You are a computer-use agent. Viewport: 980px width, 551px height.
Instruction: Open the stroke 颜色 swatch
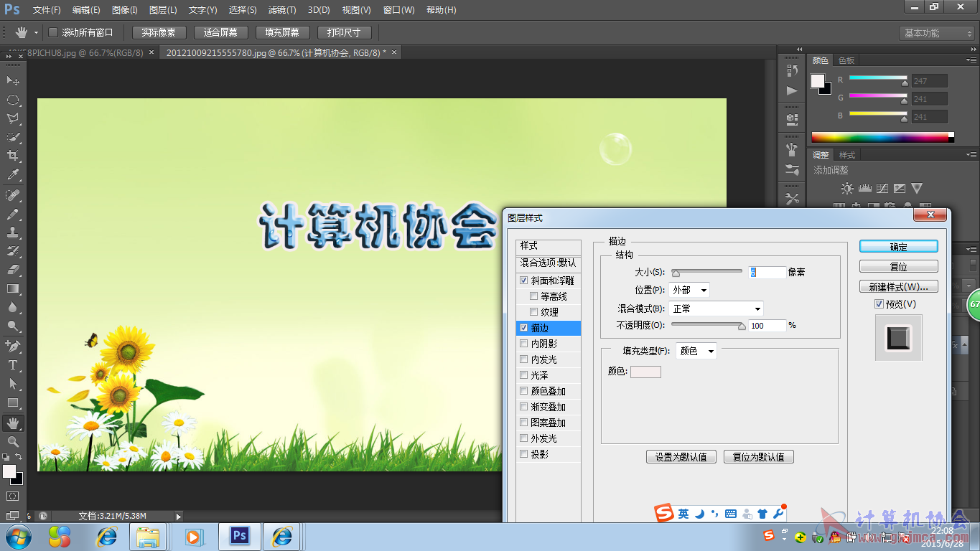[645, 372]
